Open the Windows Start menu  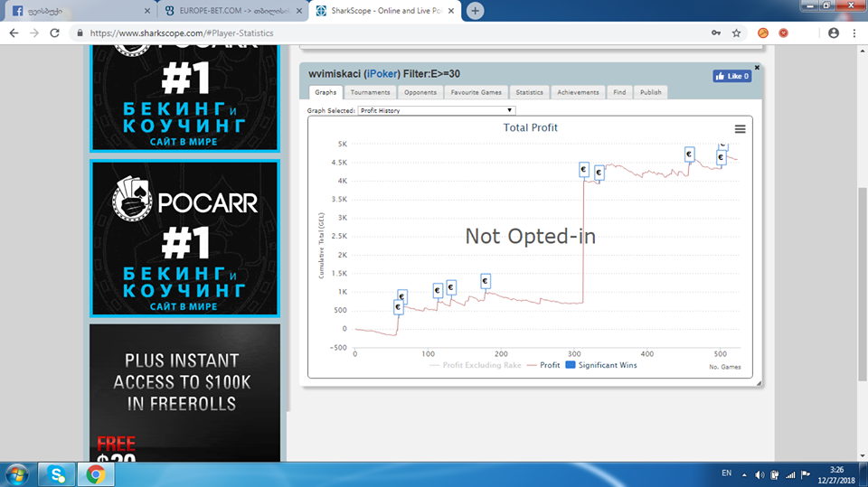pos(17,475)
